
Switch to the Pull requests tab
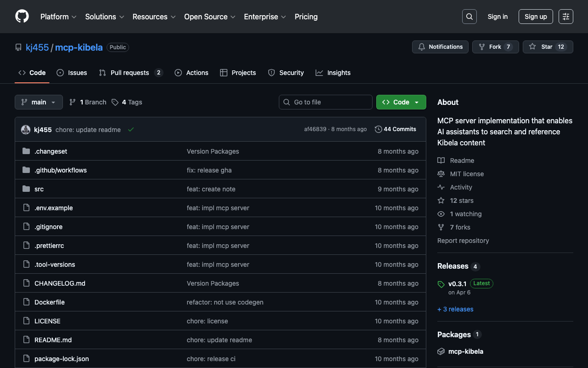(130, 73)
